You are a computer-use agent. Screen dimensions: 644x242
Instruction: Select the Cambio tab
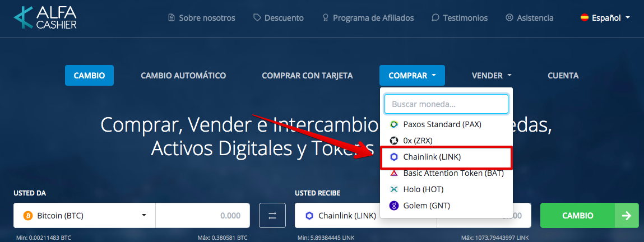point(89,76)
